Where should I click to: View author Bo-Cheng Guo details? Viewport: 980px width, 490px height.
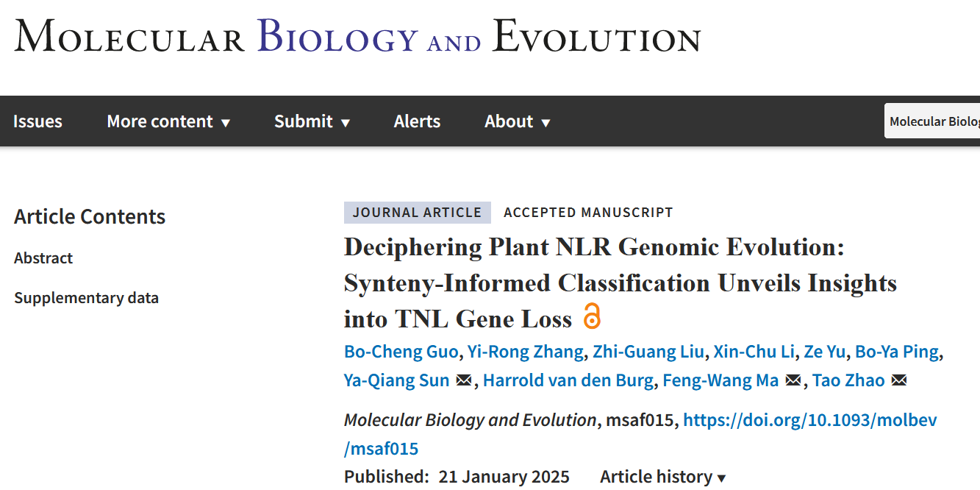[401, 352]
